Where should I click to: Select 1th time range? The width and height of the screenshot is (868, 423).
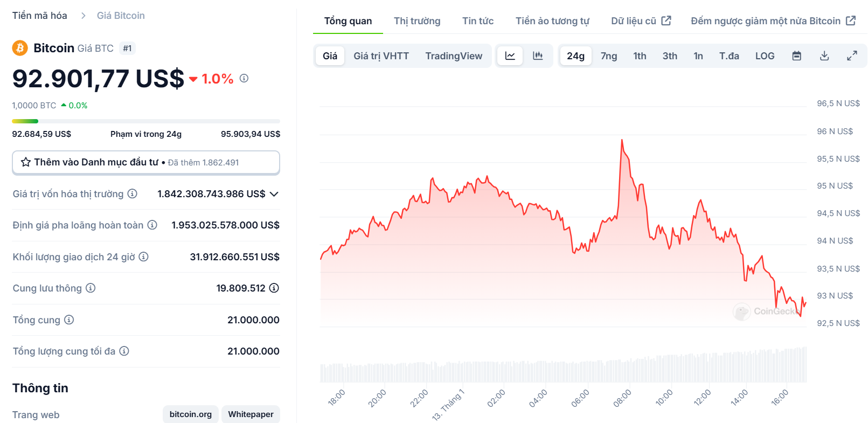pos(640,56)
